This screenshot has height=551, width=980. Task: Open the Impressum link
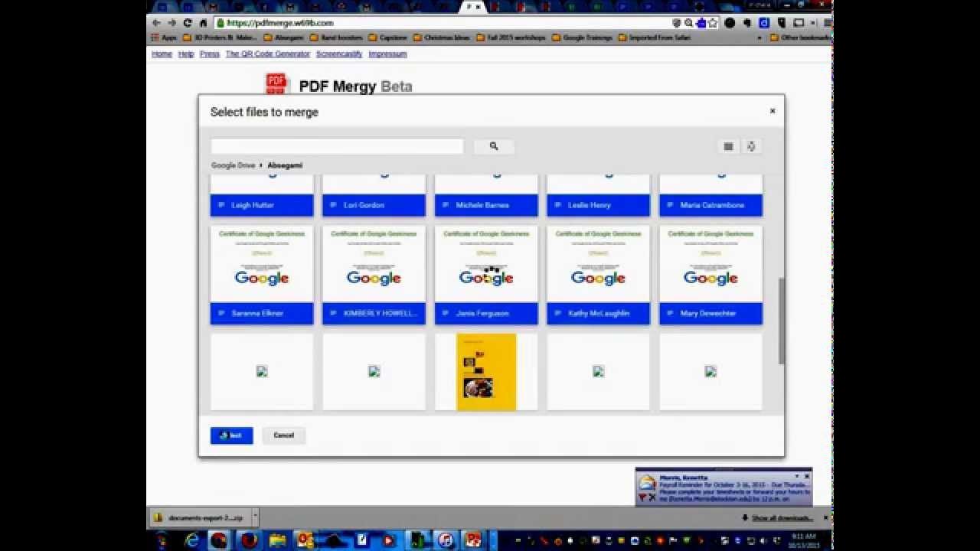point(387,54)
